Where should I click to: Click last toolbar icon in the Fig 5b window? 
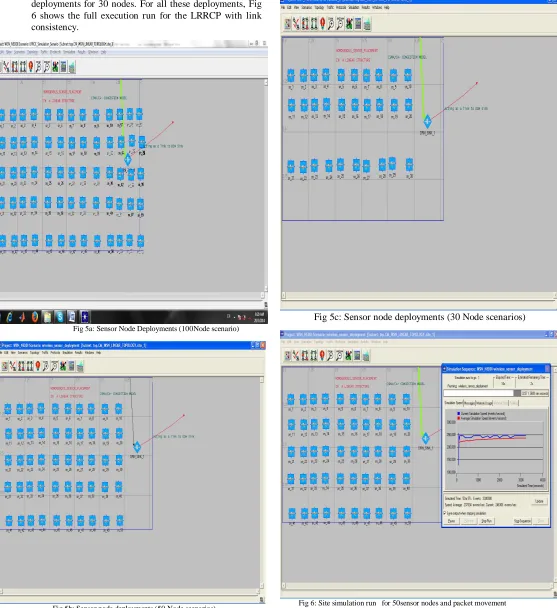pos(80,366)
